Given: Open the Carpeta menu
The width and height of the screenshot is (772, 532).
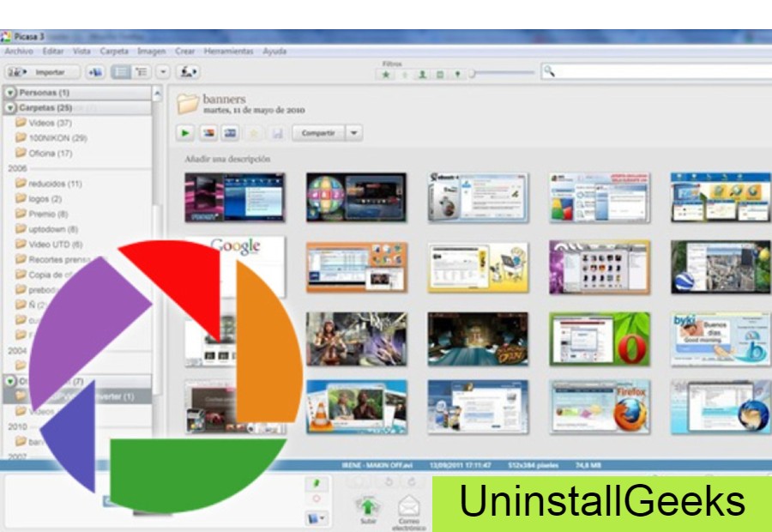Looking at the screenshot, I should (x=114, y=51).
